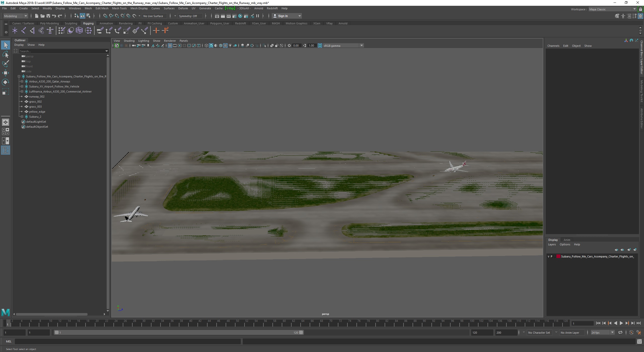The height and width of the screenshot is (352, 644).
Task: Open the viewport Shading menu
Action: [129, 41]
